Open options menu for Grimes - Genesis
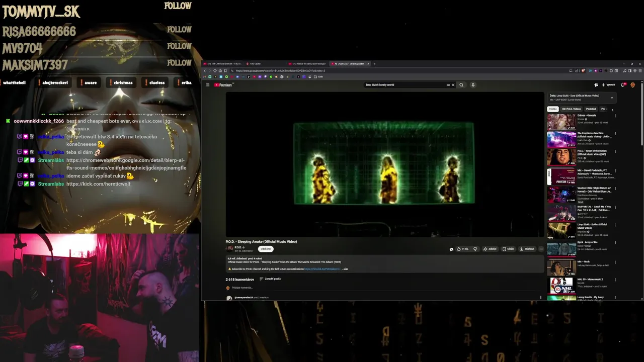Screen dimensions: 644x362 615,116
